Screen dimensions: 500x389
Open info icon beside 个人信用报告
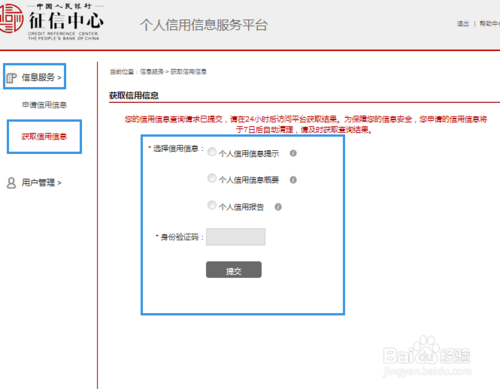pyautogui.click(x=278, y=207)
